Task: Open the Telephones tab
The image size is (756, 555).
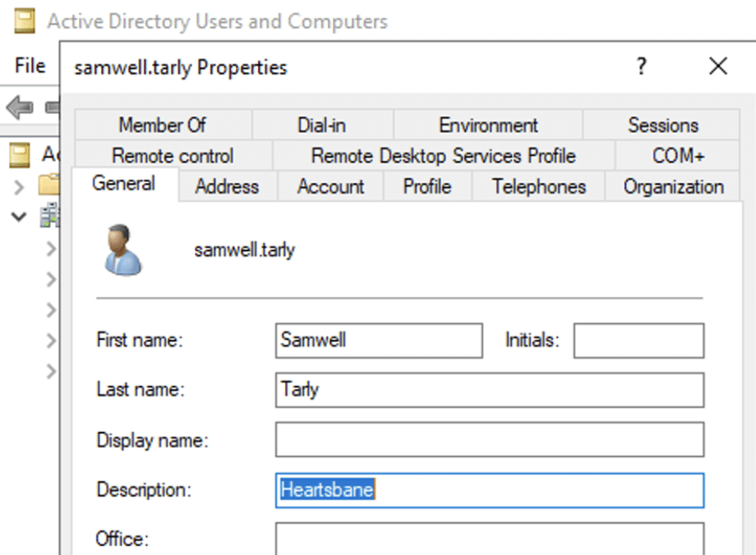Action: 538,186
